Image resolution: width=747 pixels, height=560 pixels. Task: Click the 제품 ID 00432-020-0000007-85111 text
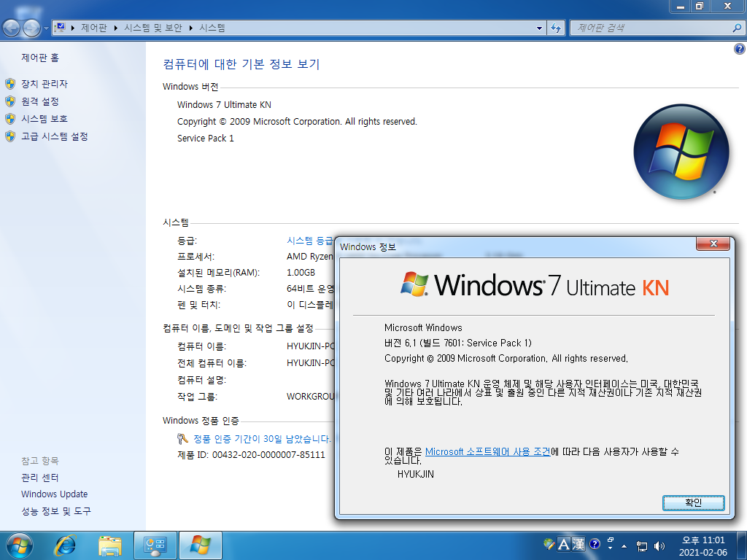(251, 455)
